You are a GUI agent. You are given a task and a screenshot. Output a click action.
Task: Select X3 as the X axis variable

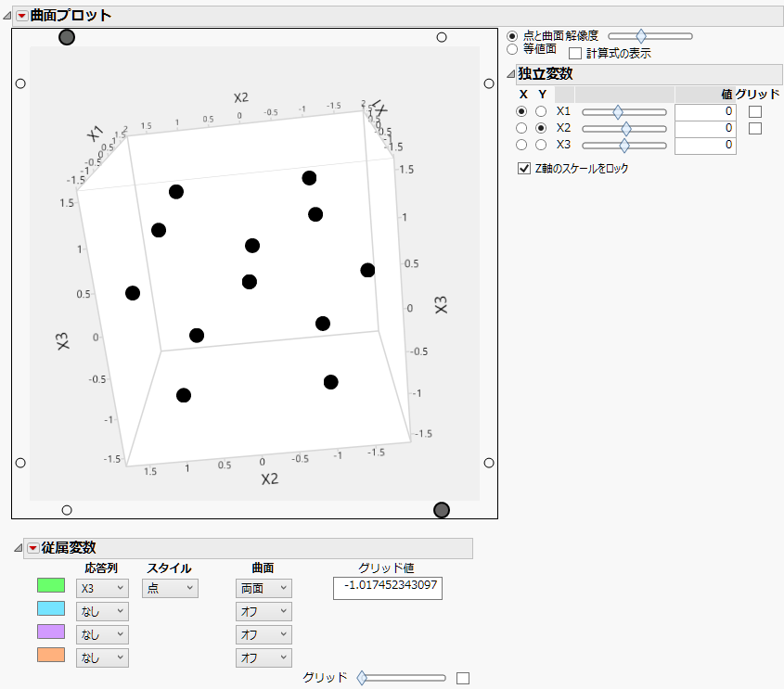521,145
